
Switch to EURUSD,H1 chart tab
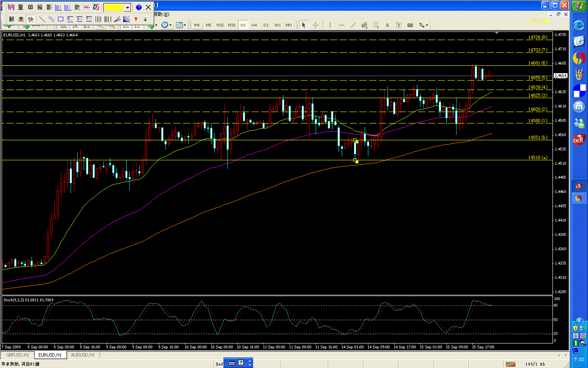coord(50,355)
